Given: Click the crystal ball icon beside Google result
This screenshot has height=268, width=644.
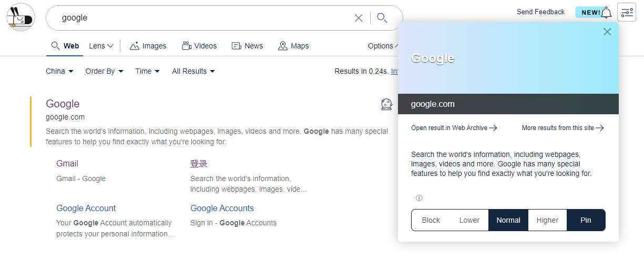Looking at the screenshot, I should point(386,104).
